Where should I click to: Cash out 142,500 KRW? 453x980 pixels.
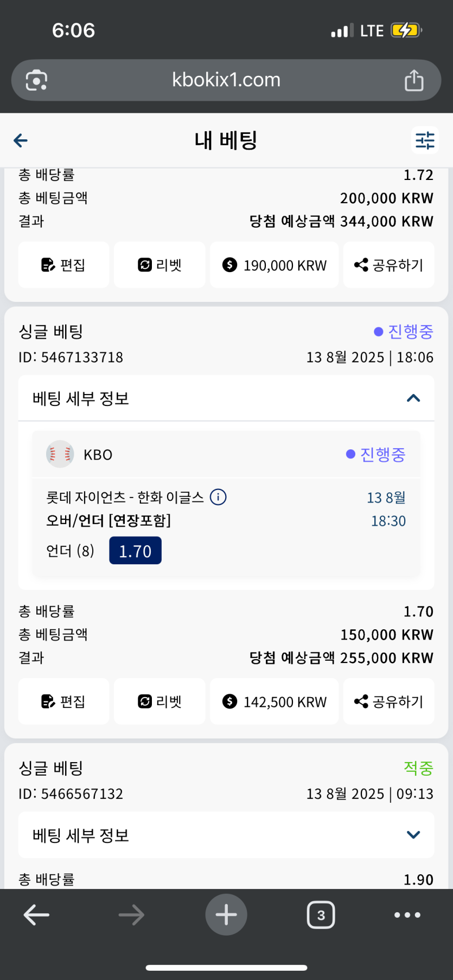point(274,701)
